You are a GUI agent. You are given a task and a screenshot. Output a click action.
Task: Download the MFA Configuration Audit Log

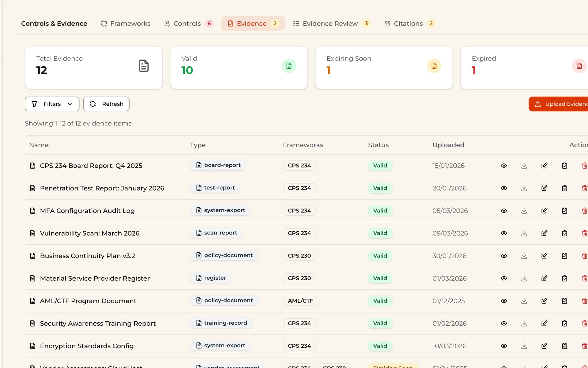pyautogui.click(x=524, y=211)
